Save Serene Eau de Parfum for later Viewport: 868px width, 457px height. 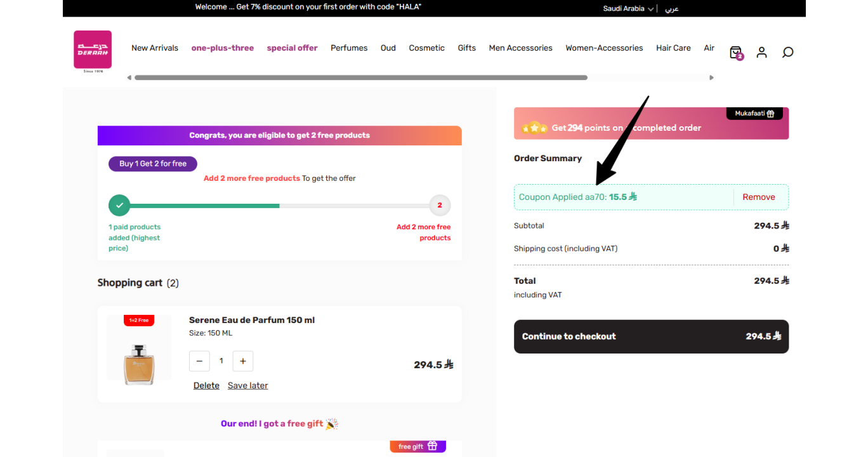(247, 385)
